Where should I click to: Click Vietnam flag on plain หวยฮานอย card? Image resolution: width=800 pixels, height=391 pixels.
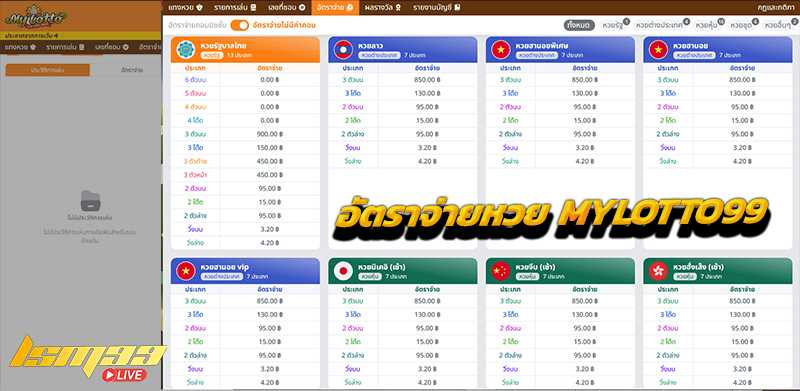[658, 50]
